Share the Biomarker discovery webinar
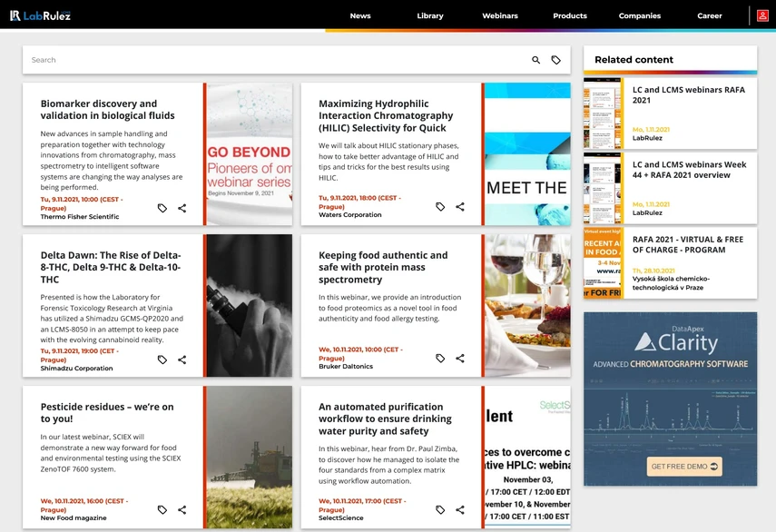The width and height of the screenshot is (776, 532). tap(182, 208)
